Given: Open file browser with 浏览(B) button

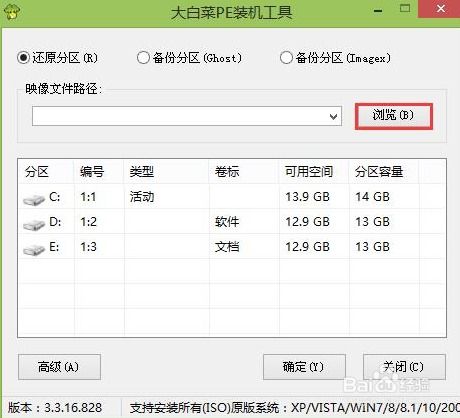Looking at the screenshot, I should tap(393, 116).
